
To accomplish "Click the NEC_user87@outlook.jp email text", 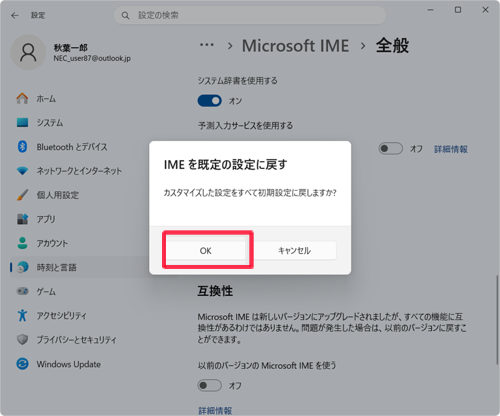I will coord(92,58).
